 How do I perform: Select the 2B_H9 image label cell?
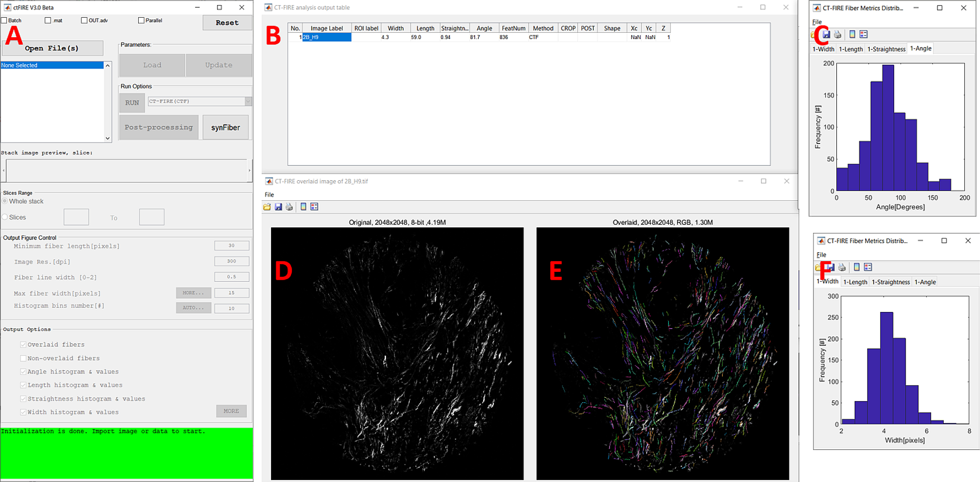pos(327,37)
